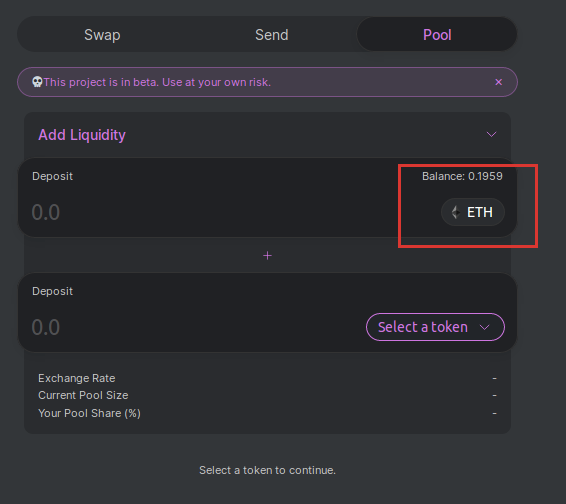Image resolution: width=566 pixels, height=504 pixels.
Task: Select the Pool tab
Action: pyautogui.click(x=437, y=34)
